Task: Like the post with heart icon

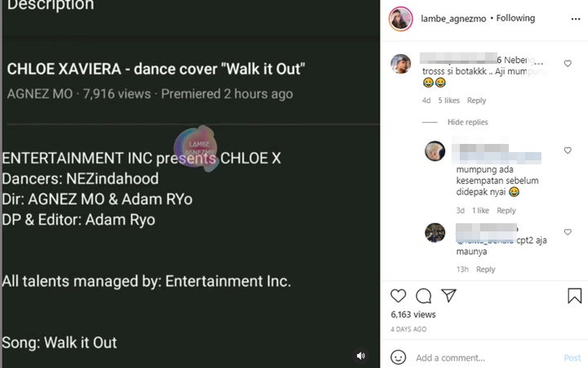Action: tap(399, 296)
